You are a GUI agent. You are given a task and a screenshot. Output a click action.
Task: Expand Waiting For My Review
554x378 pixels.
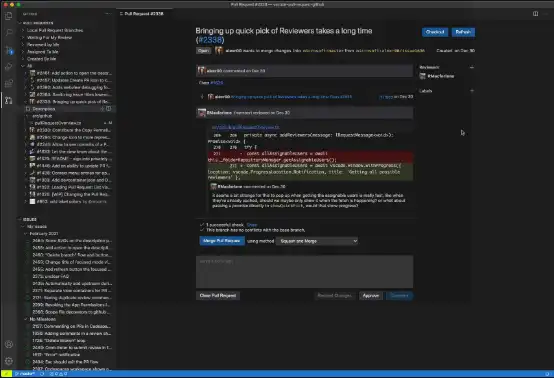tap(49, 37)
